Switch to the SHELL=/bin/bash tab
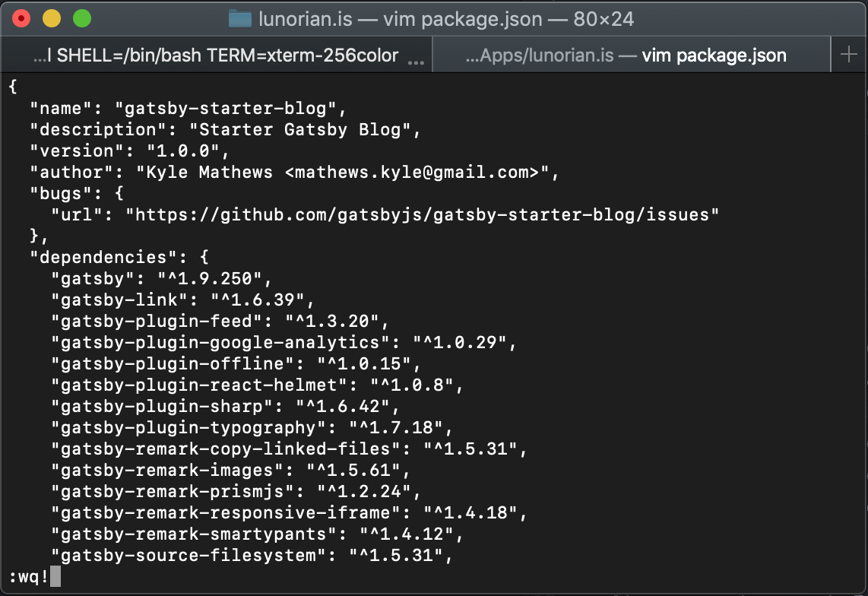868x596 pixels. click(x=217, y=55)
